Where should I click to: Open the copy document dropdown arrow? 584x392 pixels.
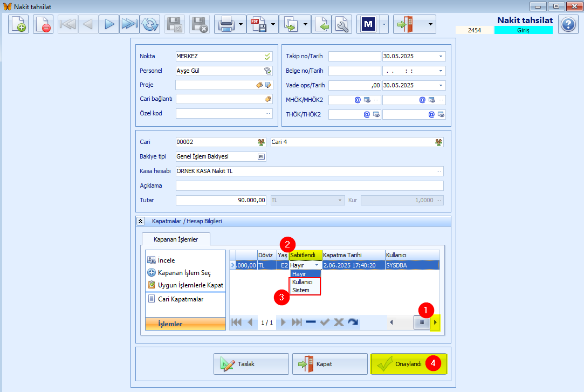click(306, 25)
